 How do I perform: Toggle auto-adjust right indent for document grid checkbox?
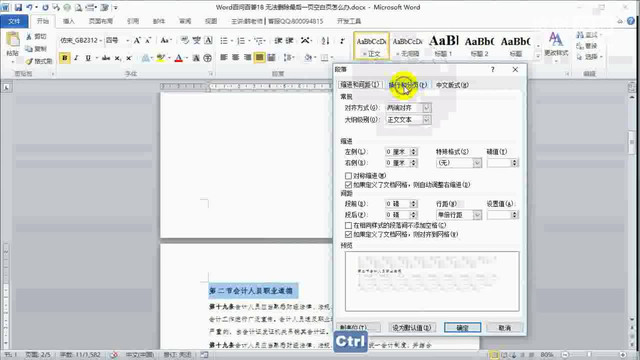click(x=348, y=185)
